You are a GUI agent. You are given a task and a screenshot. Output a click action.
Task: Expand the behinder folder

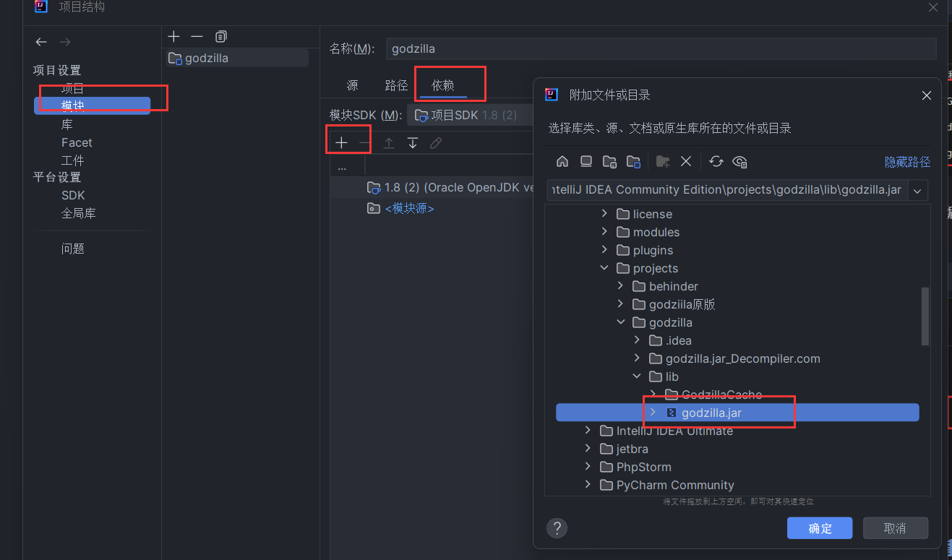click(621, 286)
